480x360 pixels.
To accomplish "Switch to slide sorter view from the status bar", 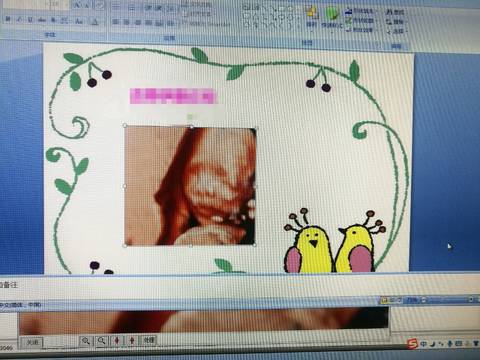I will click(x=392, y=300).
